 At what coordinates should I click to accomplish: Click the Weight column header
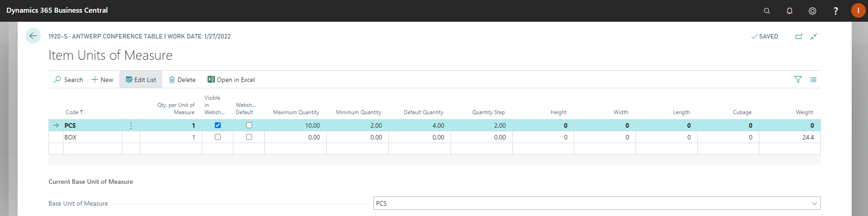tap(805, 112)
